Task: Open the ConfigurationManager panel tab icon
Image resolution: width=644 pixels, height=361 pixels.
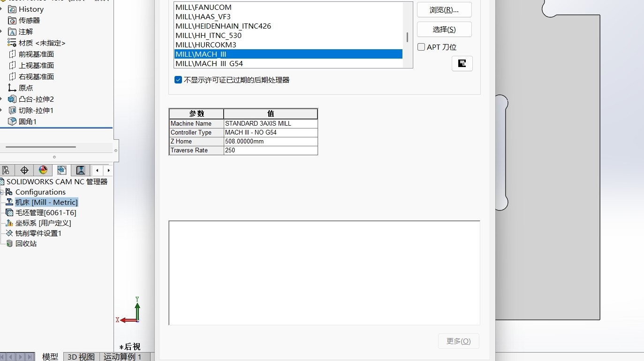Action: tap(6, 170)
